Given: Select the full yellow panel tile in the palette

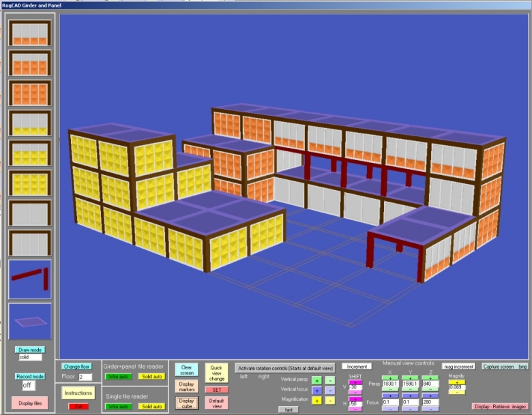Looking at the screenshot, I should [29, 182].
